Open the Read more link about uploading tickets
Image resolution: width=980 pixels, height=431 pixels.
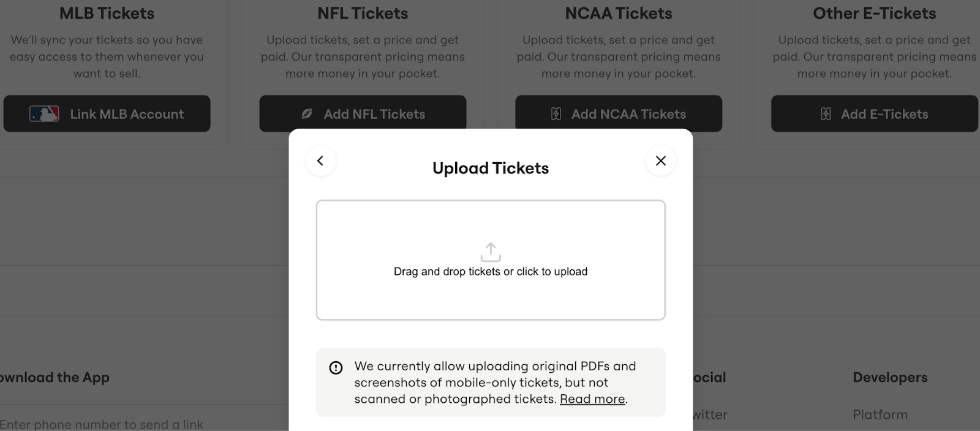tap(592, 399)
